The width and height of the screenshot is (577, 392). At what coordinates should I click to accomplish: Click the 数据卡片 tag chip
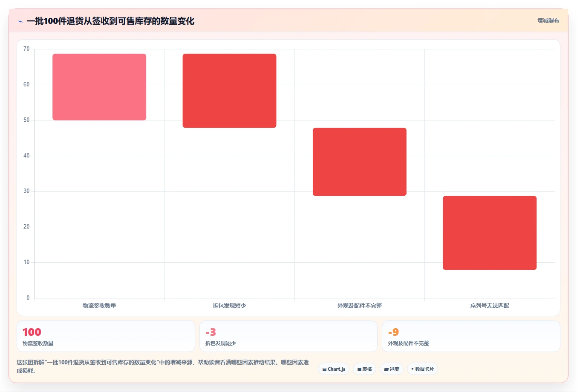point(422,369)
